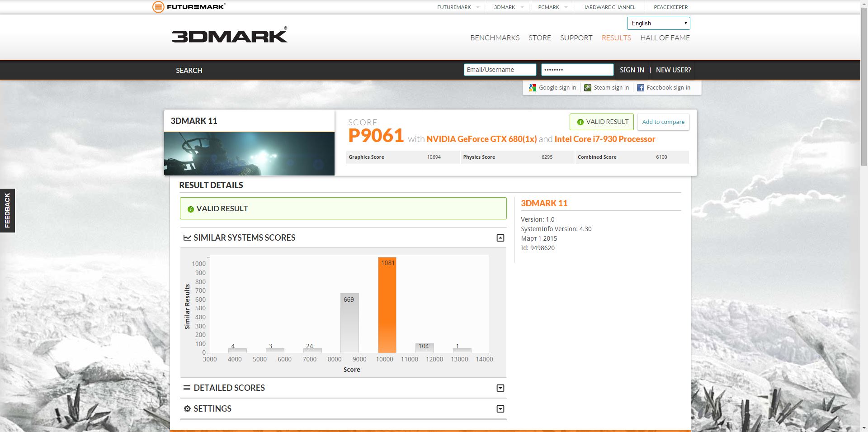Click the histogram bar labeled 24
Image resolution: width=868 pixels, height=432 pixels.
coord(312,351)
